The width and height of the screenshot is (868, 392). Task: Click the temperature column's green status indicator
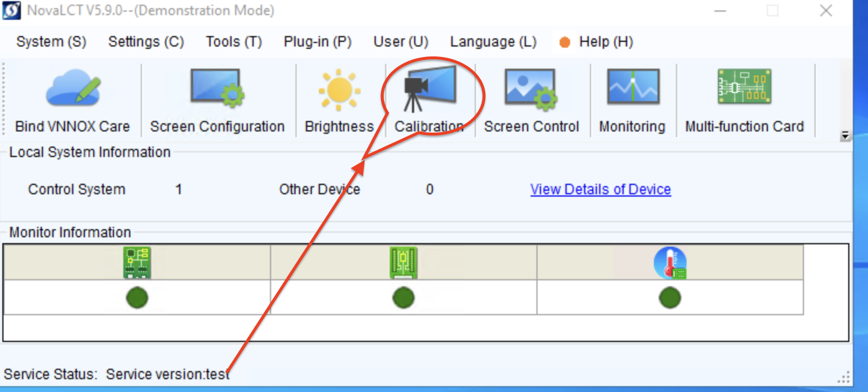(x=670, y=298)
